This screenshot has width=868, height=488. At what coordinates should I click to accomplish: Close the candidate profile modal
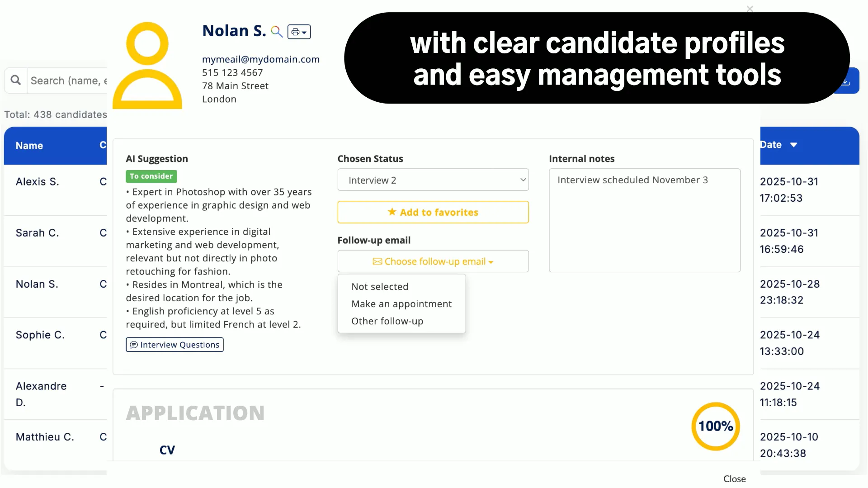(x=734, y=479)
